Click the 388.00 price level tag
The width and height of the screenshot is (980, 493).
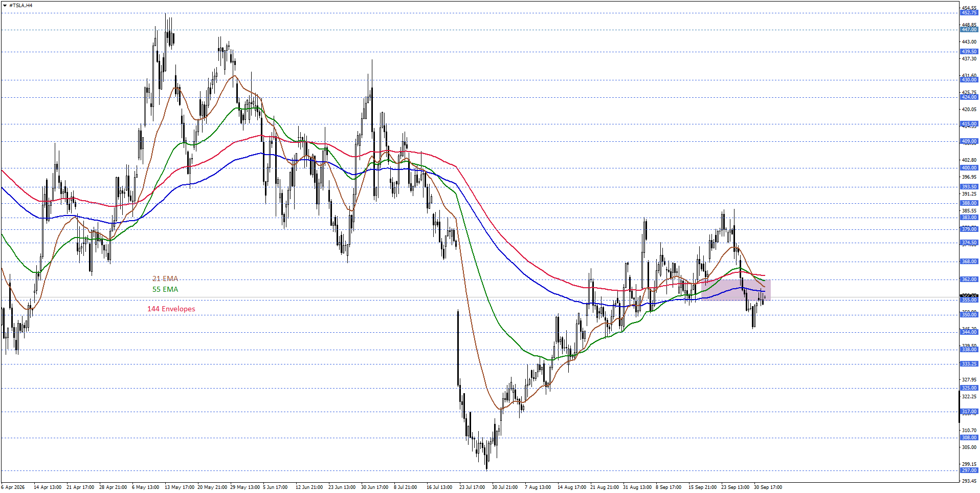(x=969, y=203)
